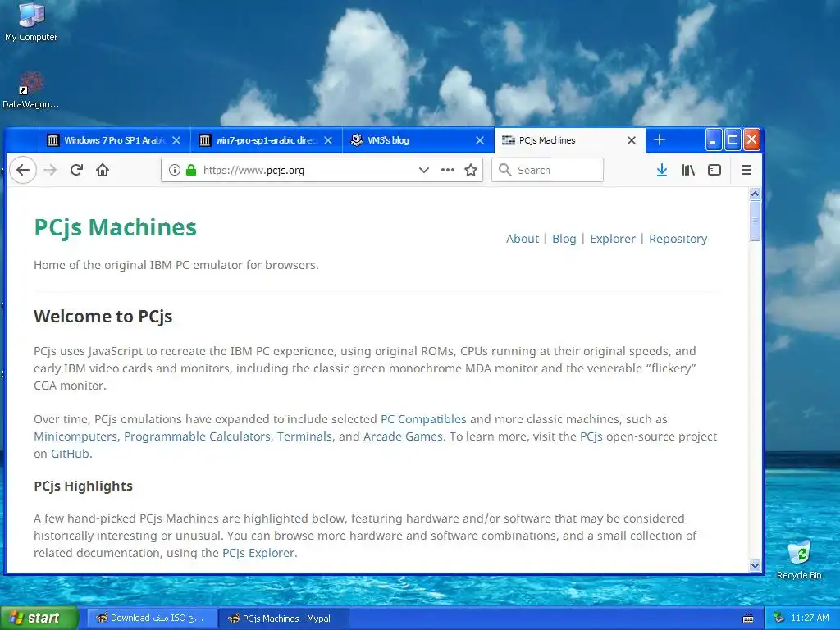Close the Windows 7 Pro SP1 Arabic tab
This screenshot has height=630, width=840.
[x=176, y=140]
